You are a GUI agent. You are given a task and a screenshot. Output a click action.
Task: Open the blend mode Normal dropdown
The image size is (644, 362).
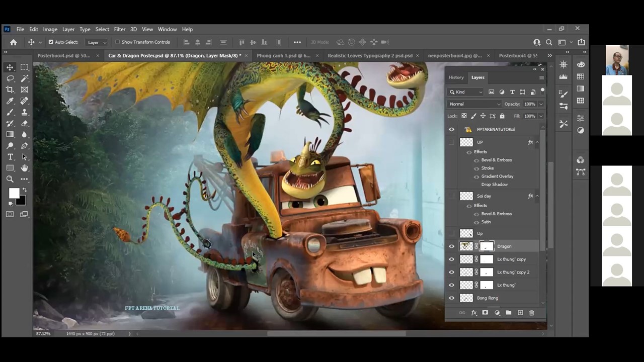(474, 104)
